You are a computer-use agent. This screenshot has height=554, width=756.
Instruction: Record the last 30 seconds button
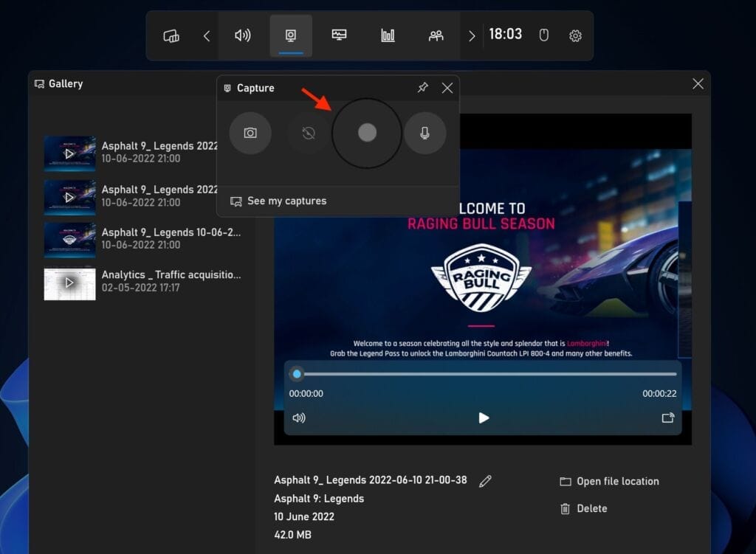(x=309, y=133)
